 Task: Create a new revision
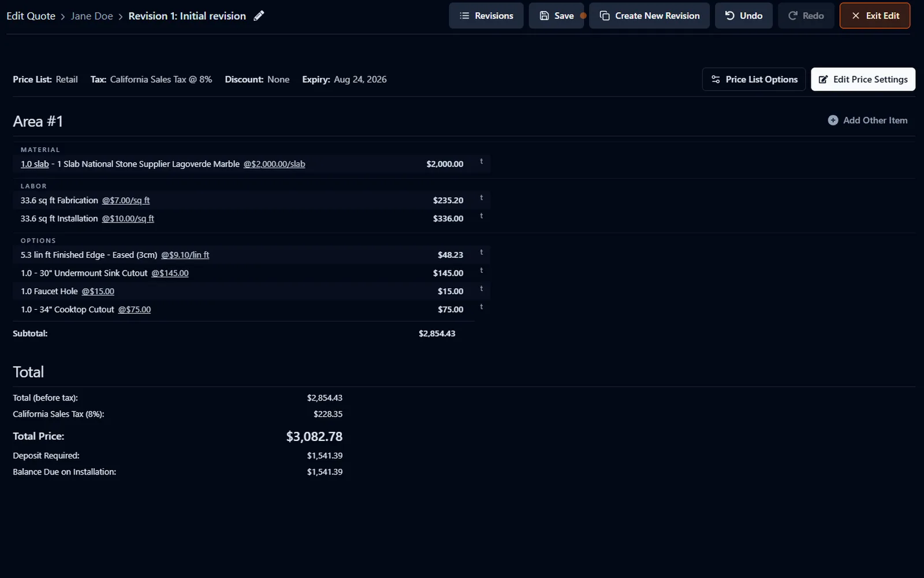click(649, 16)
